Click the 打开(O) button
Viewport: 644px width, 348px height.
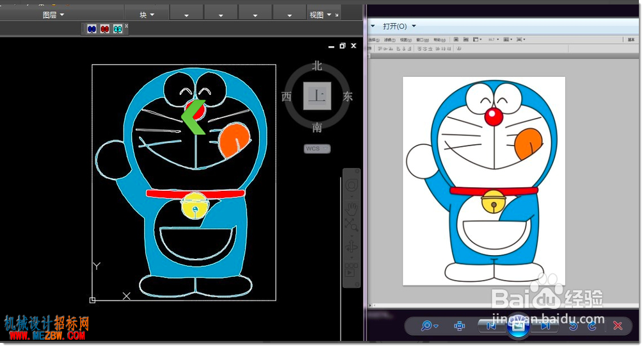395,26
